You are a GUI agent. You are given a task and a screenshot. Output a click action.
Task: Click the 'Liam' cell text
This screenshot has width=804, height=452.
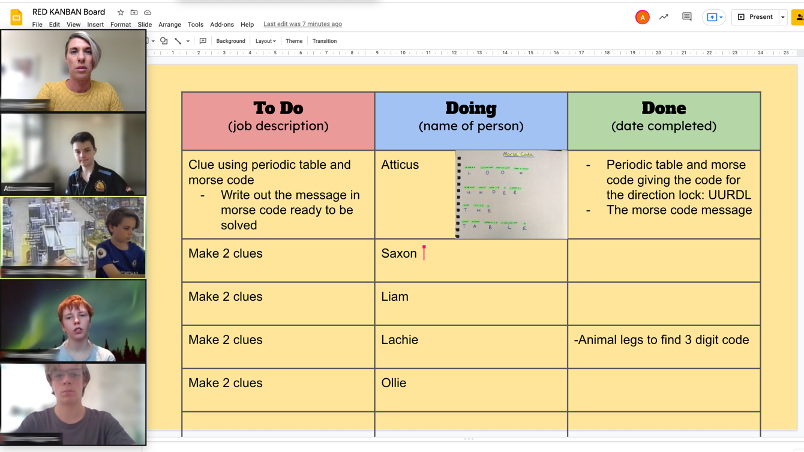click(x=395, y=297)
